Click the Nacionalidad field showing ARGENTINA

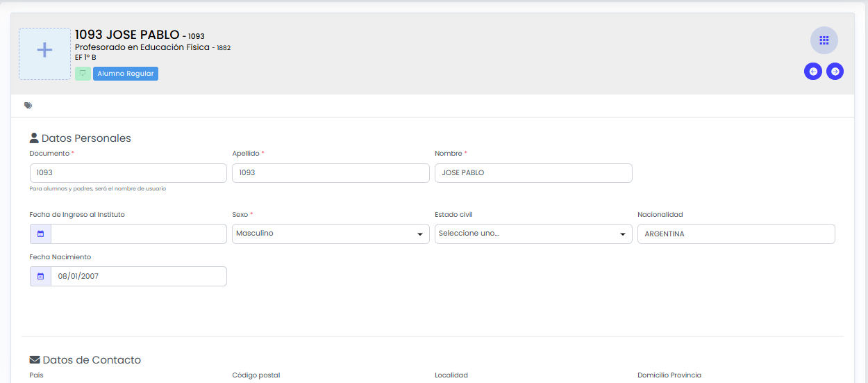pos(736,234)
